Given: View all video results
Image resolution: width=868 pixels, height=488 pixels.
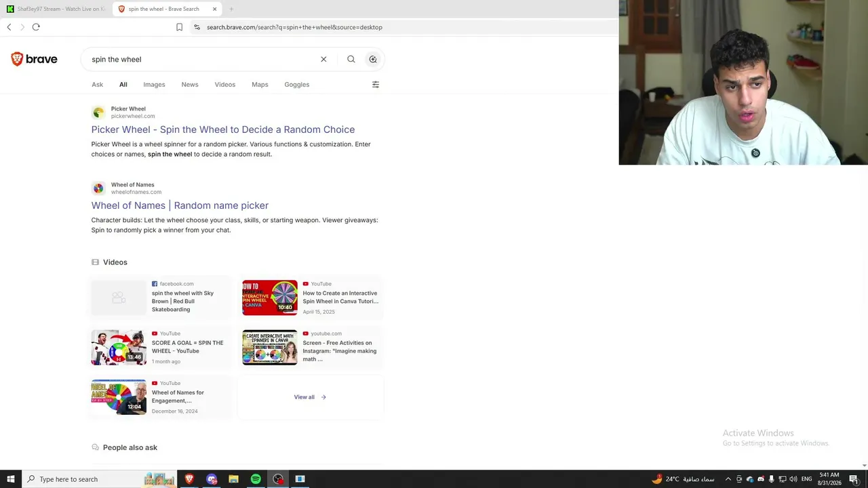Looking at the screenshot, I should (310, 397).
